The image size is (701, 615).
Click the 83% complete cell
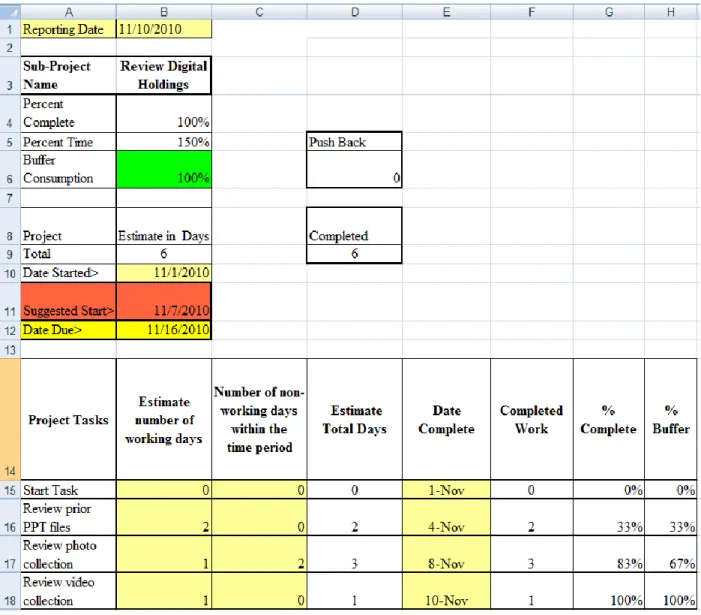[x=609, y=554]
